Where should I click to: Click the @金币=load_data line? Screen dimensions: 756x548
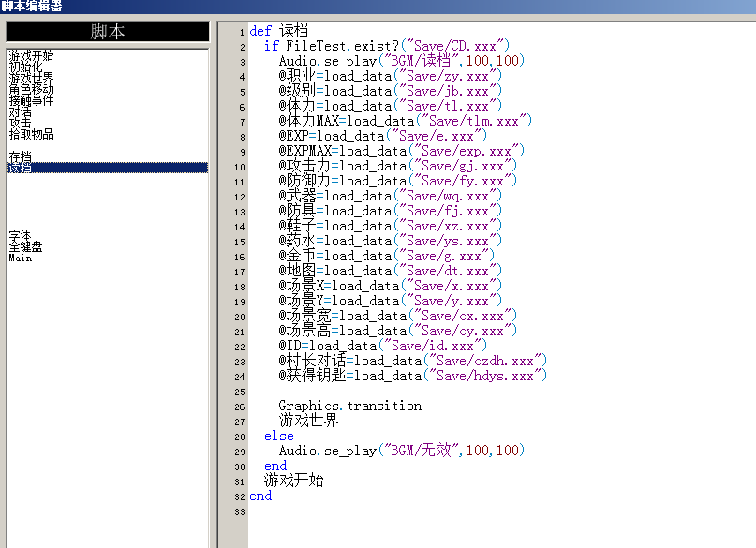tap(386, 256)
